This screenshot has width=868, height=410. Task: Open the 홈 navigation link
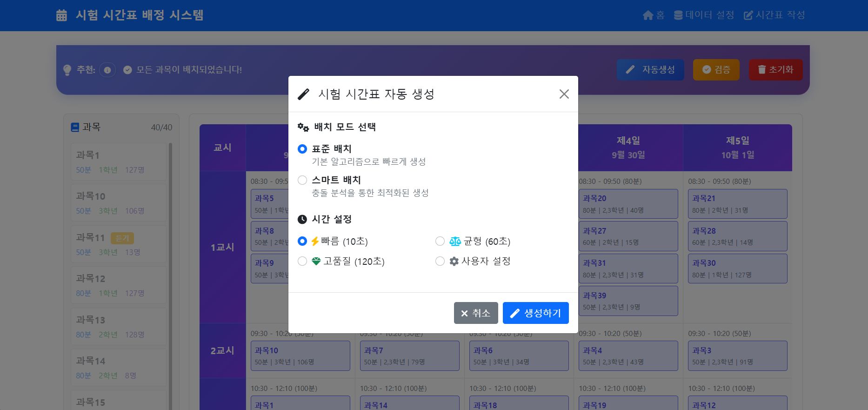654,15
